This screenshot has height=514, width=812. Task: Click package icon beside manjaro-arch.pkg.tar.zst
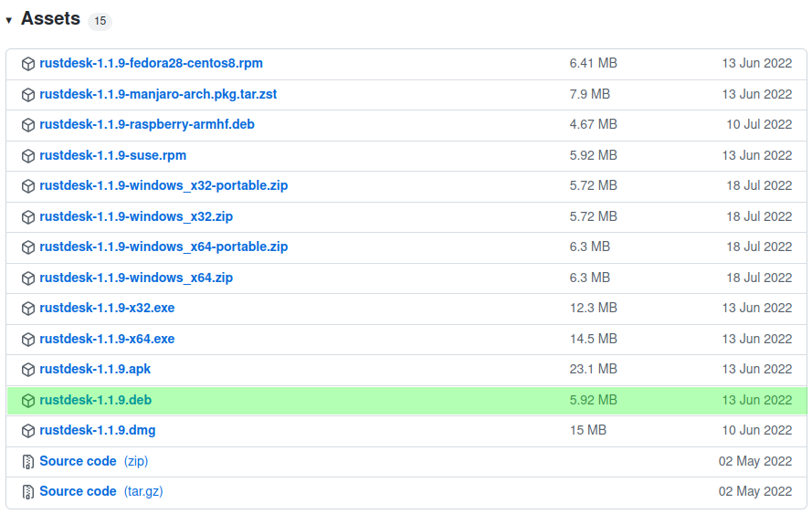(x=28, y=95)
